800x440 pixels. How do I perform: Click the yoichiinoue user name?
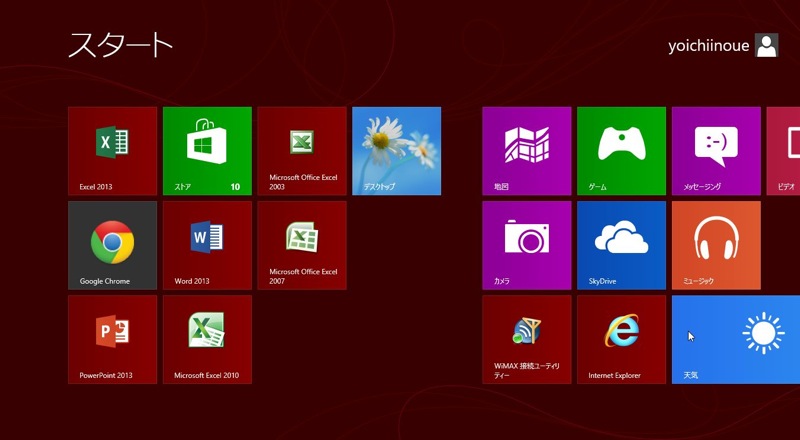[x=709, y=46]
